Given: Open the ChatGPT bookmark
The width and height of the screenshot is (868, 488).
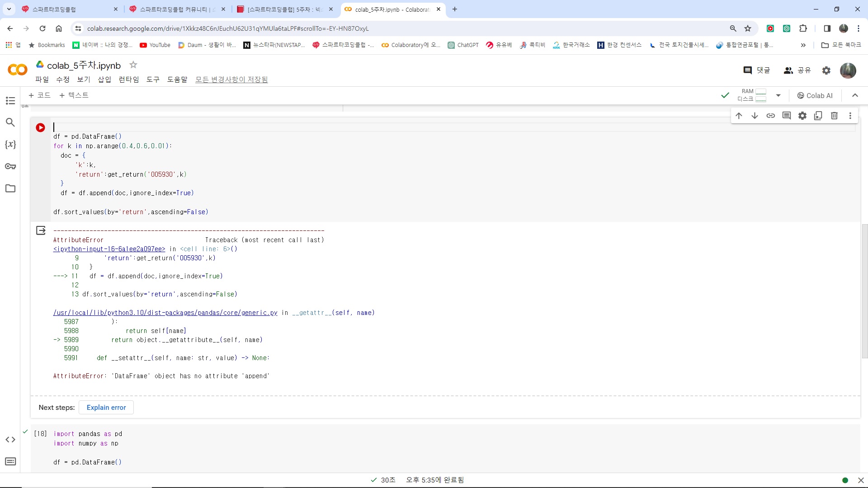Looking at the screenshot, I should click(463, 45).
